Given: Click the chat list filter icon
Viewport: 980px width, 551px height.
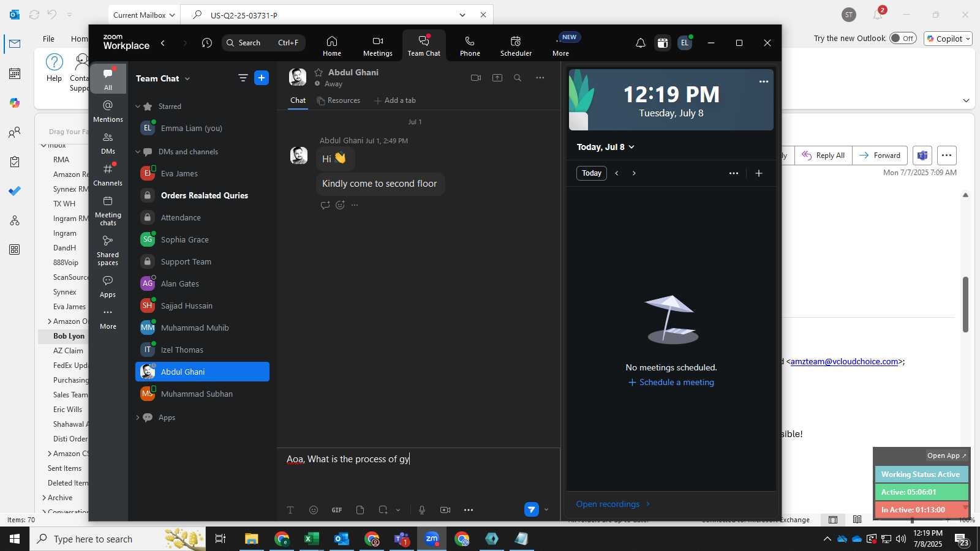Looking at the screenshot, I should click(x=243, y=78).
